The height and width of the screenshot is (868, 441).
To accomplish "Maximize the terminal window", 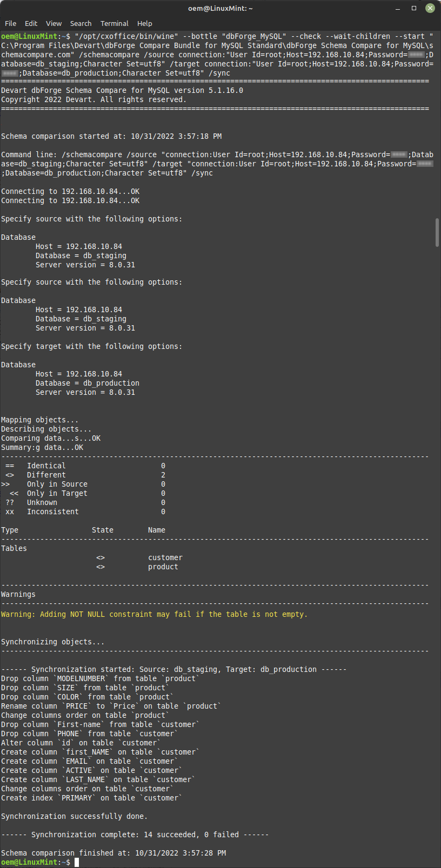I will coord(414,8).
